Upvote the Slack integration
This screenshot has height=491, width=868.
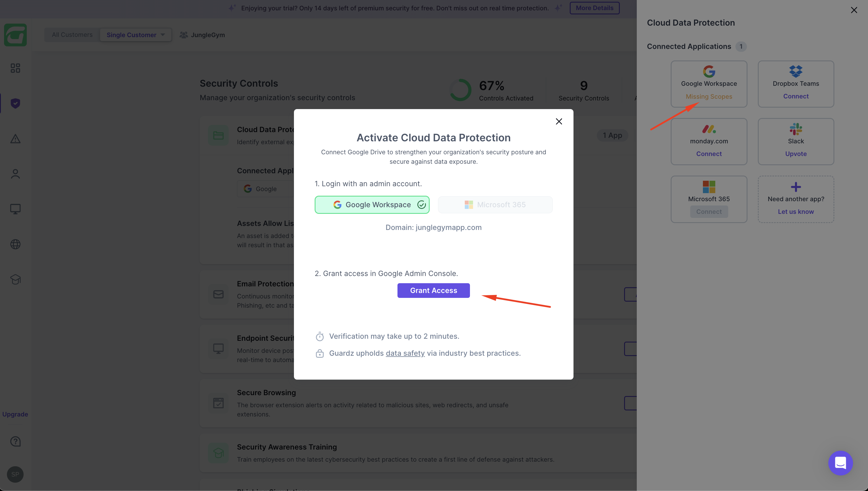796,154
